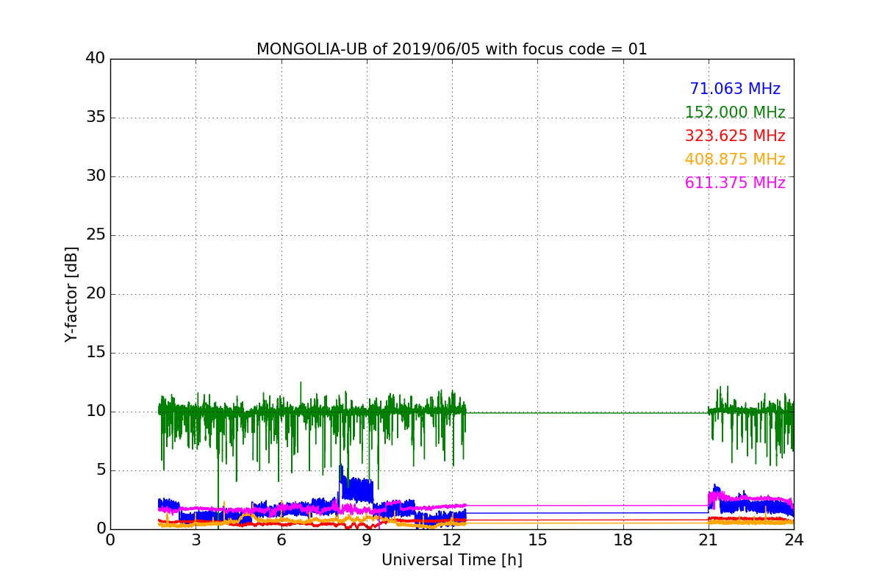Click the "Y-factor [dB]" axis label
This screenshot has height=588, width=882.
click(x=71, y=294)
